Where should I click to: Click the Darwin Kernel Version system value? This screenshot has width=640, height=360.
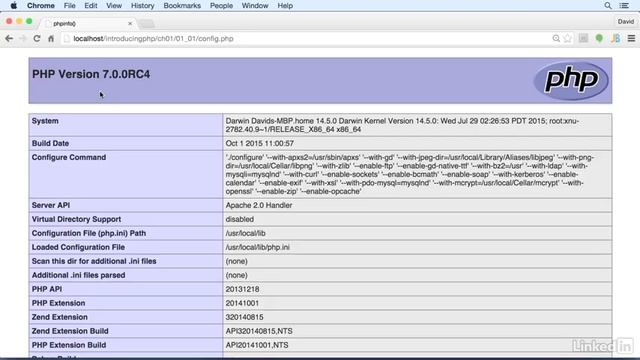coord(402,125)
